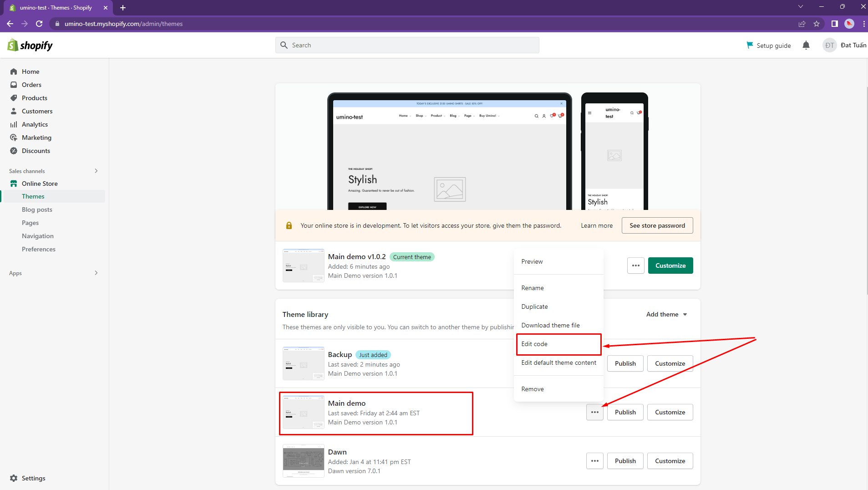Open the Setup guide flag link
Screen dimensions: 868x490
click(768, 46)
